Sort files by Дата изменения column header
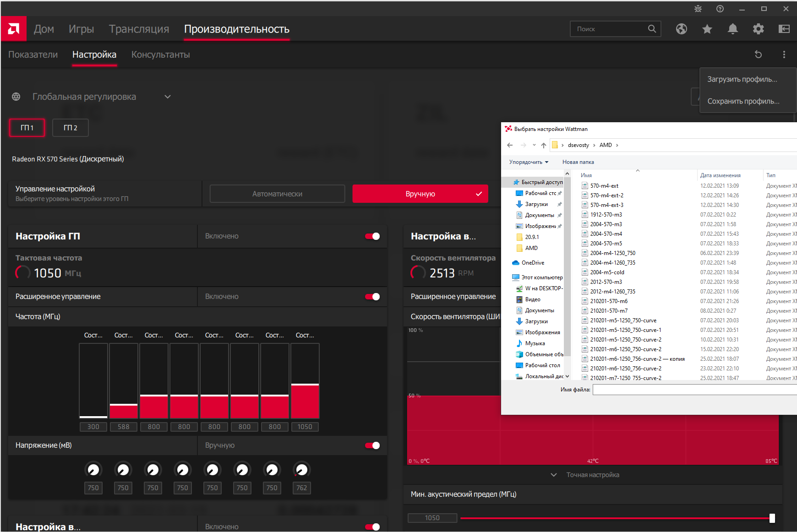This screenshot has width=797, height=532. click(720, 175)
